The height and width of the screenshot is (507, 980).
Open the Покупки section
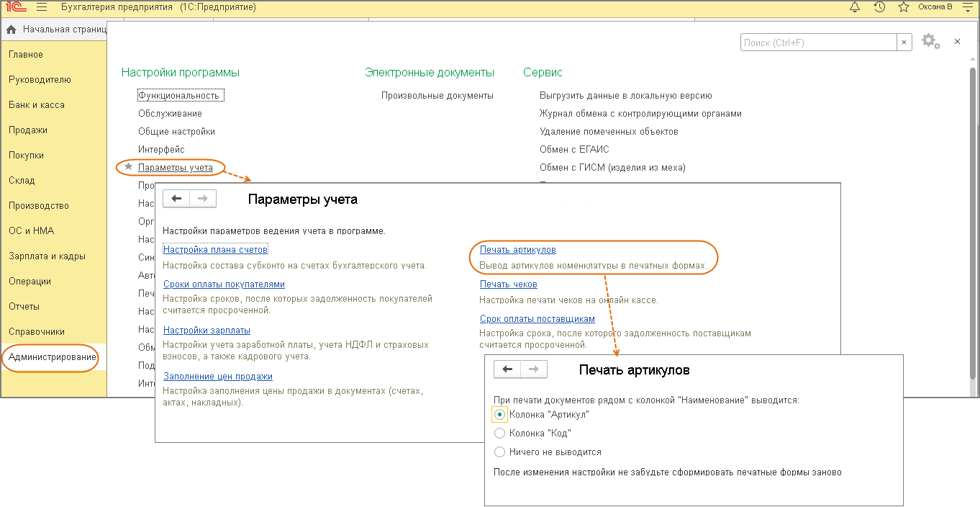point(27,156)
